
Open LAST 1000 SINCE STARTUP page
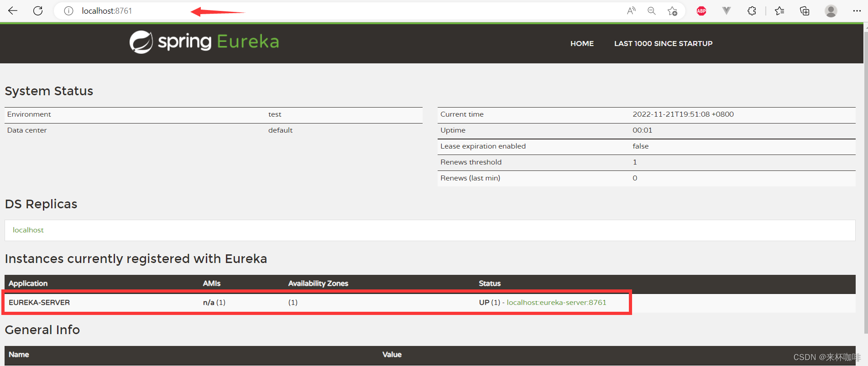tap(663, 43)
